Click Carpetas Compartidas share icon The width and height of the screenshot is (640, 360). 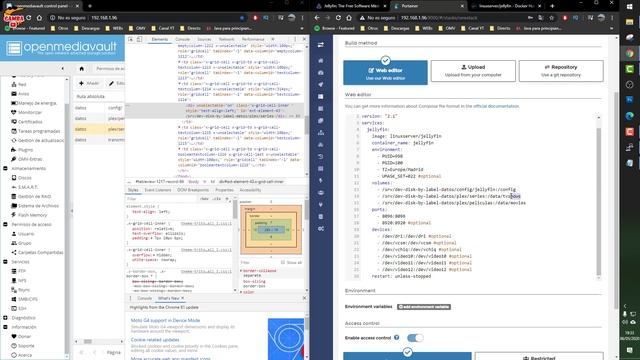click(14, 253)
